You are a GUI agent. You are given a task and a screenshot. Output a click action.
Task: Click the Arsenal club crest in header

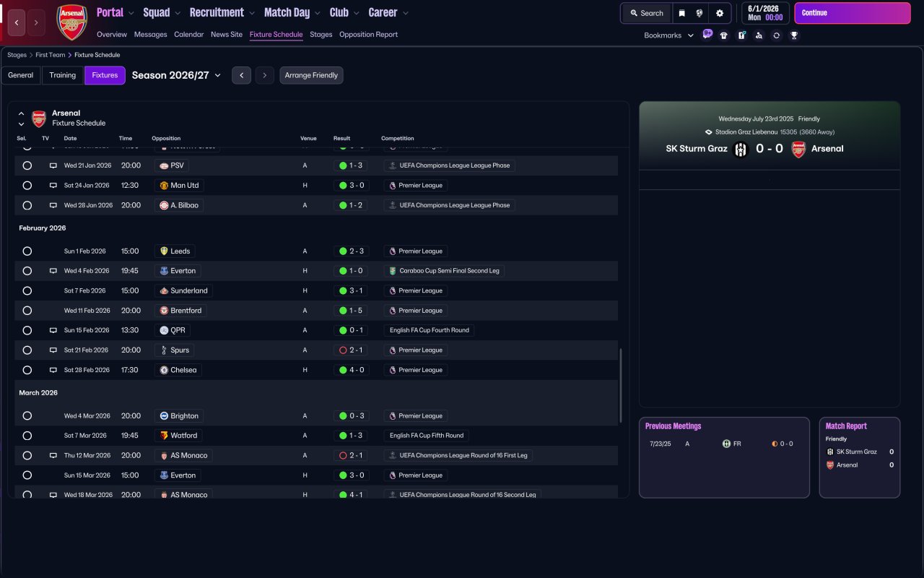coord(71,22)
